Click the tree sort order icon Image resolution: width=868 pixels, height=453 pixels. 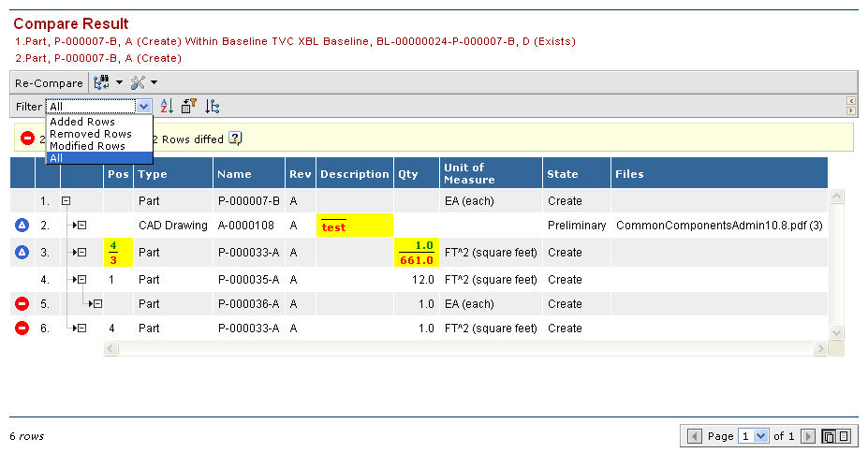(213, 107)
